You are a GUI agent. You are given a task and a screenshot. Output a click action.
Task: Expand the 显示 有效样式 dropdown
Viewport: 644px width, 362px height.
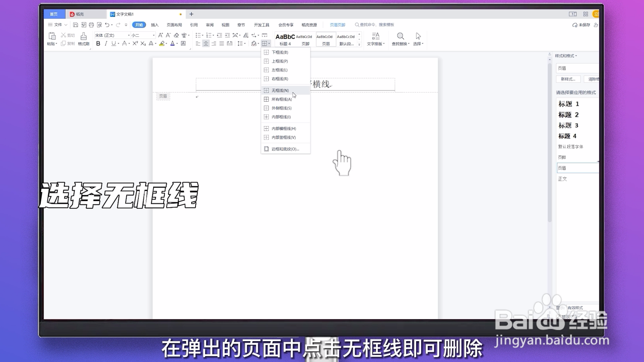click(x=582, y=308)
